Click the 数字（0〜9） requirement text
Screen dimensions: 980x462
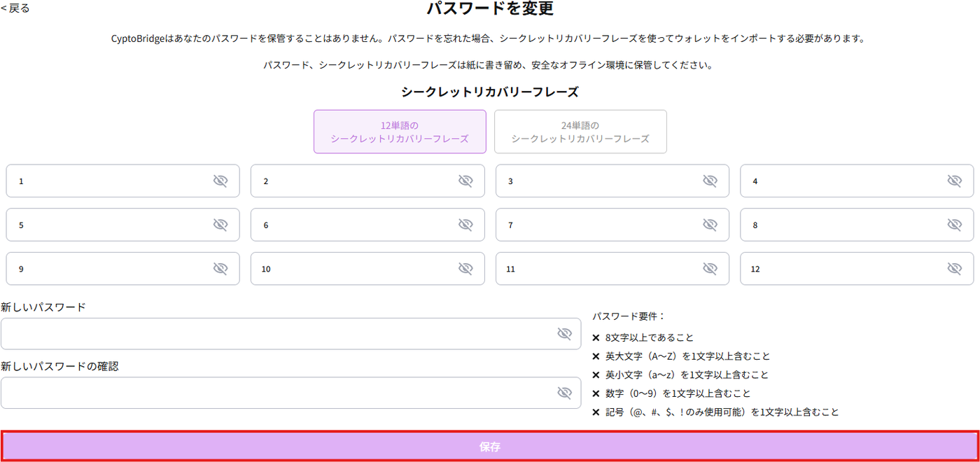(678, 393)
